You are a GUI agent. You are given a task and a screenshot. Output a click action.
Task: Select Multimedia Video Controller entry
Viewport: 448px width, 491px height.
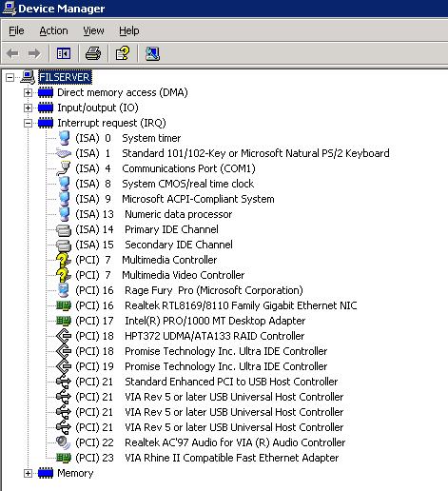point(160,275)
